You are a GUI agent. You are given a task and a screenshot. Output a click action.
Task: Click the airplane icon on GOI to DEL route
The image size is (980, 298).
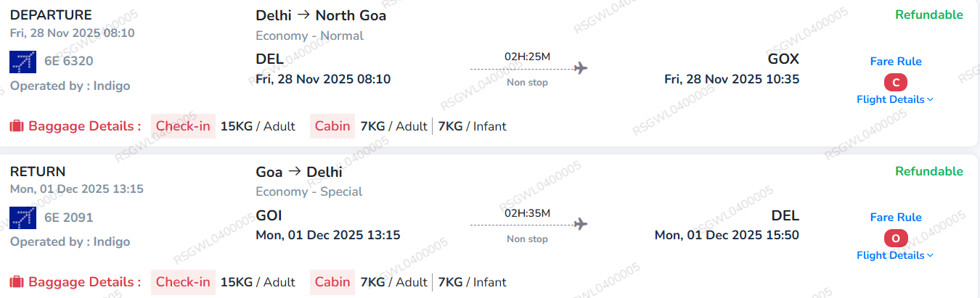(580, 224)
